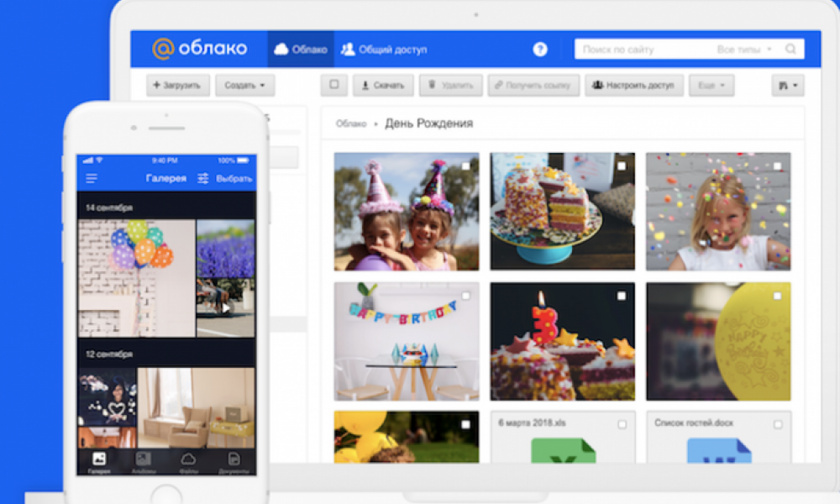This screenshot has width=840, height=504.
Task: Open Files cloud icon on phone
Action: pyautogui.click(x=188, y=459)
